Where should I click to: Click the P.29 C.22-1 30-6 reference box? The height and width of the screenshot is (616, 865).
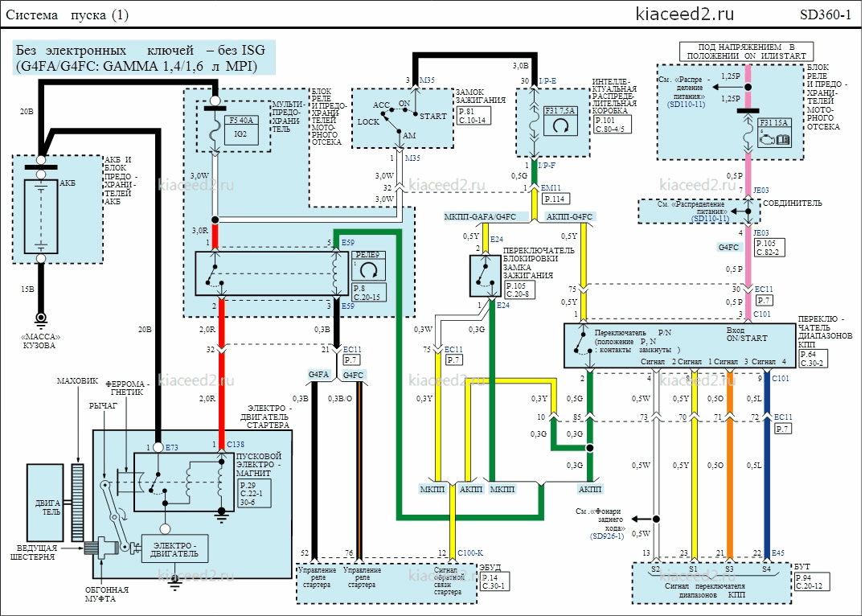(256, 494)
